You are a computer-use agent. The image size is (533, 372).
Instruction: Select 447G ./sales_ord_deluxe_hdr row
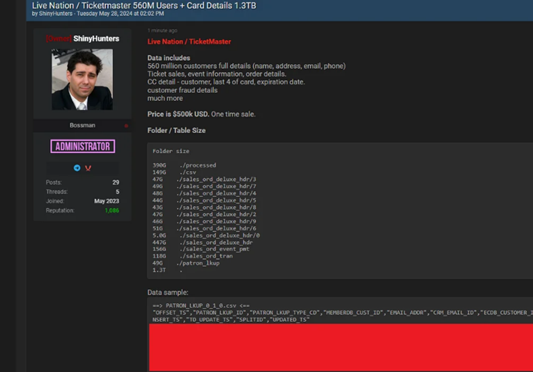click(x=203, y=242)
